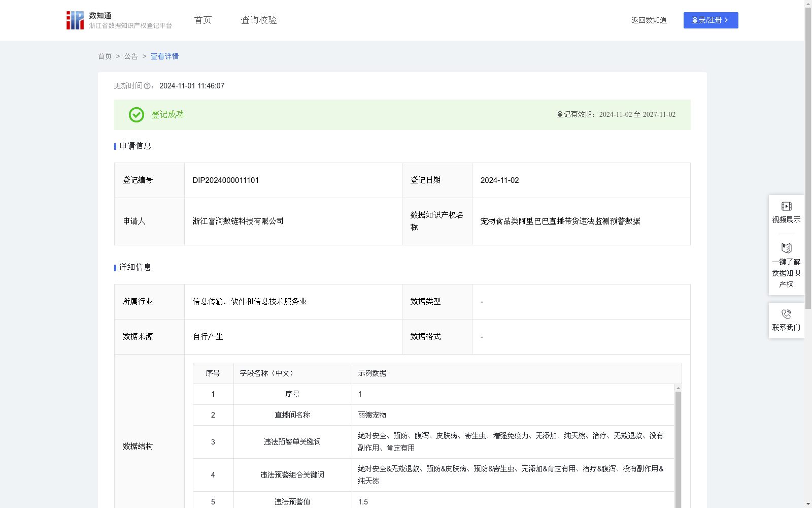
Task: Click the 申请信息 section heading
Action: (x=136, y=146)
